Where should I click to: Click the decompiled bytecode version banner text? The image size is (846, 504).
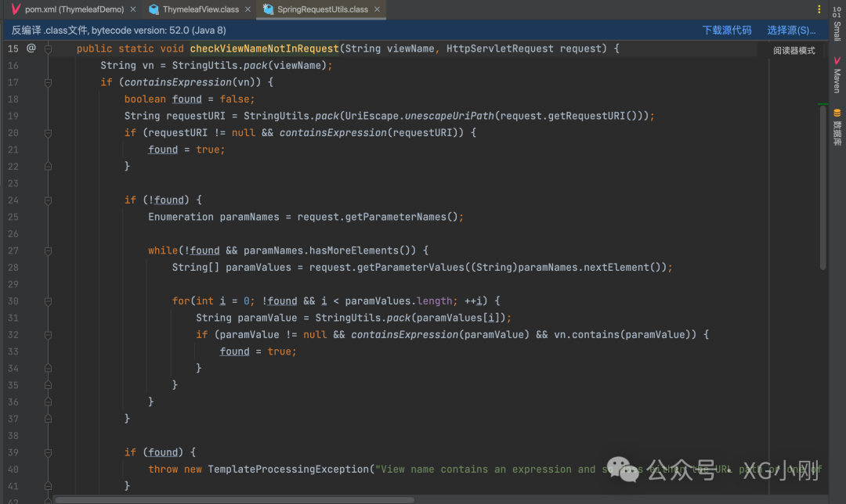[x=119, y=31]
